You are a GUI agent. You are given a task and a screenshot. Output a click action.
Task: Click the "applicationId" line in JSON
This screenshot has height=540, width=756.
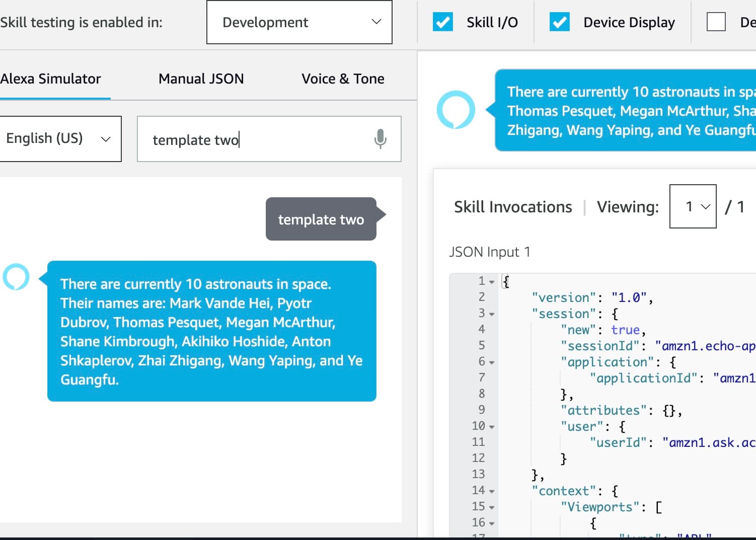click(673, 378)
